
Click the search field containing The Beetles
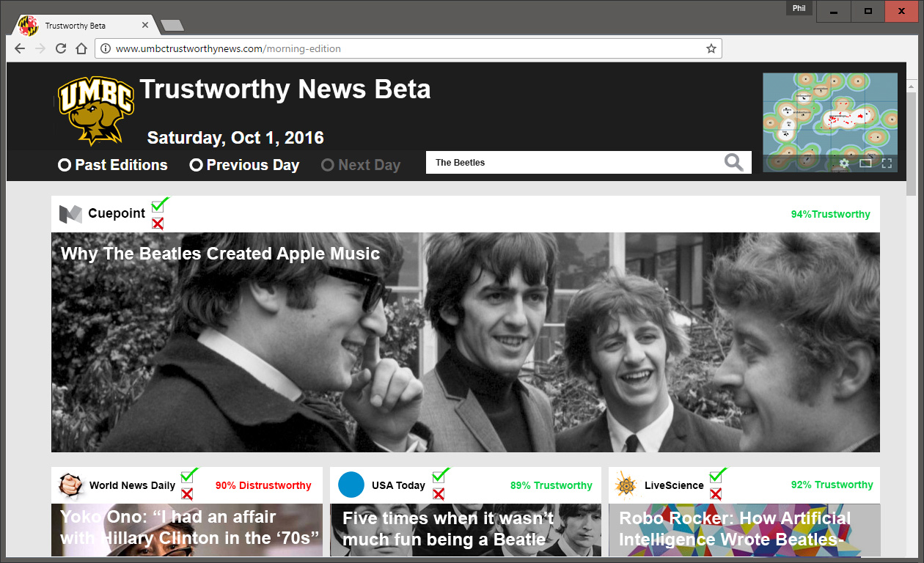click(572, 163)
